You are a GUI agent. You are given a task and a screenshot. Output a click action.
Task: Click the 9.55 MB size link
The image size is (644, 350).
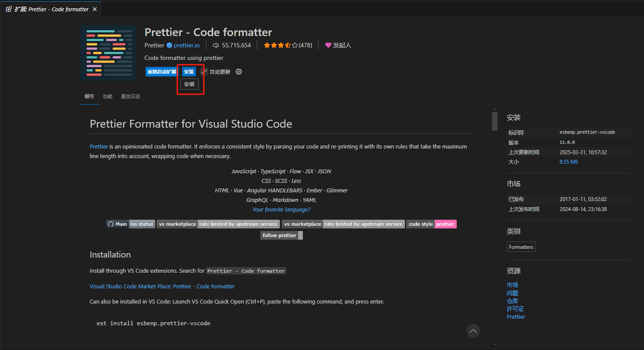tap(568, 162)
